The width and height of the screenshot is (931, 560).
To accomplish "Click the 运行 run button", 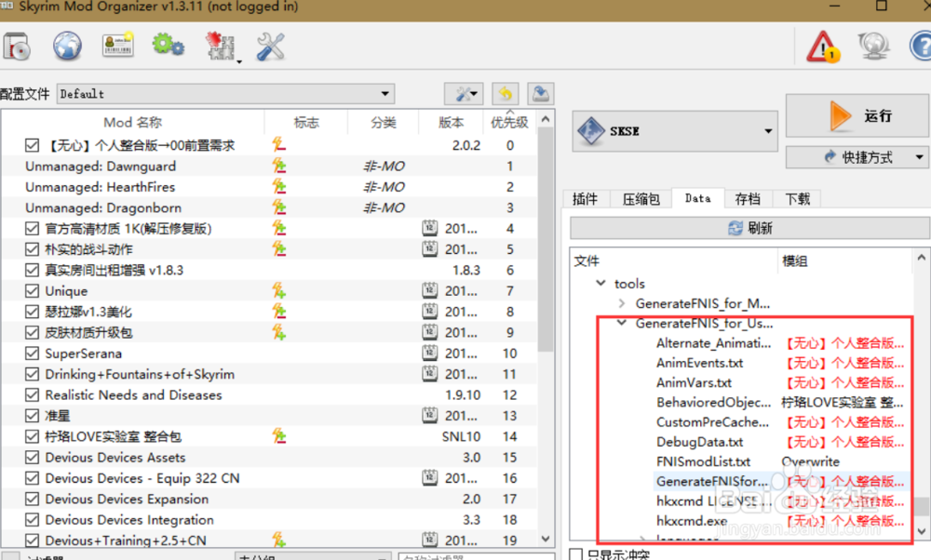I will 857,115.
